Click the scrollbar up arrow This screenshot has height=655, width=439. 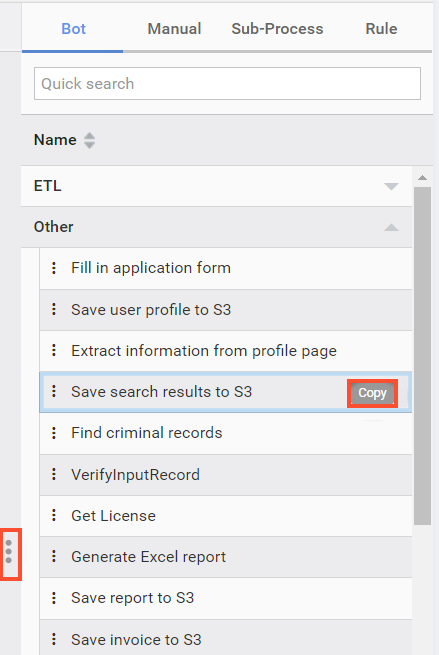[x=422, y=178]
